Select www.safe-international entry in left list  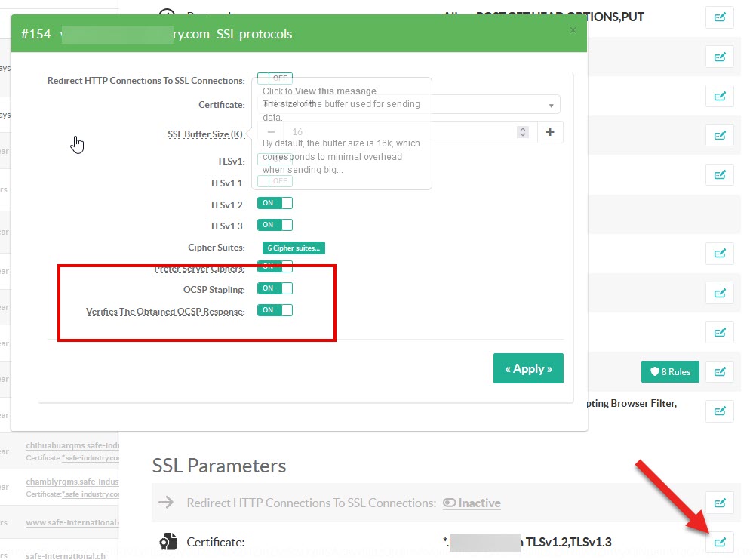(x=72, y=522)
